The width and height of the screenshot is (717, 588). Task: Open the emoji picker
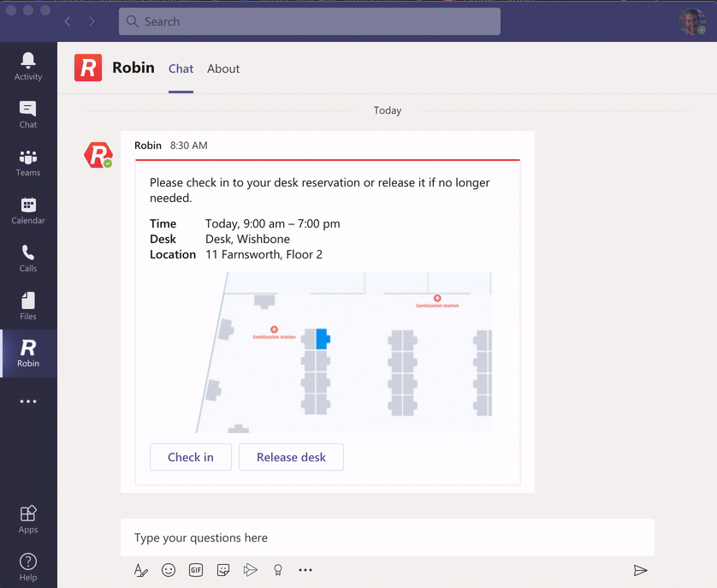(169, 570)
